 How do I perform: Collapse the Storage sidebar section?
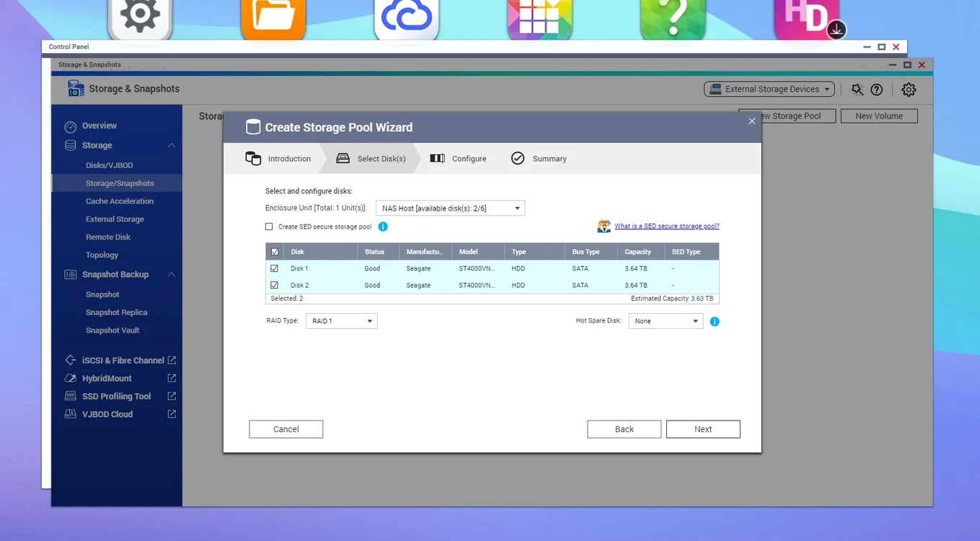tap(172, 146)
